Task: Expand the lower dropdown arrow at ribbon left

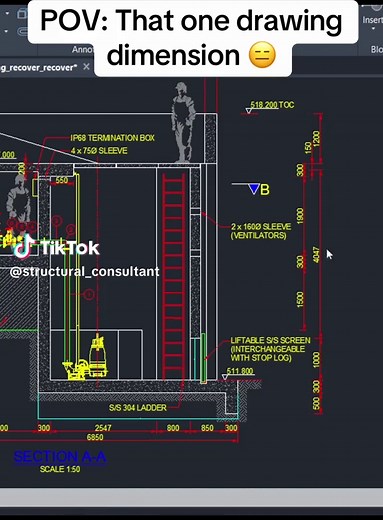Action: pos(7,31)
